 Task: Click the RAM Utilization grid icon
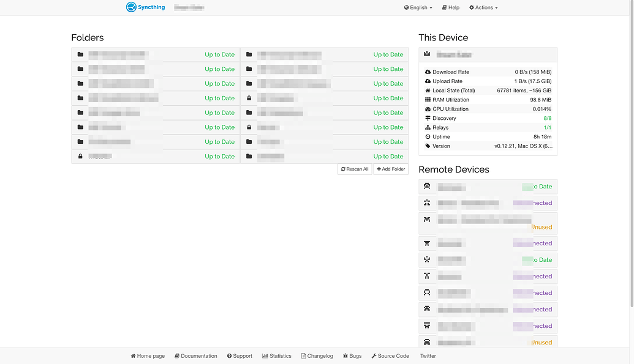point(427,99)
